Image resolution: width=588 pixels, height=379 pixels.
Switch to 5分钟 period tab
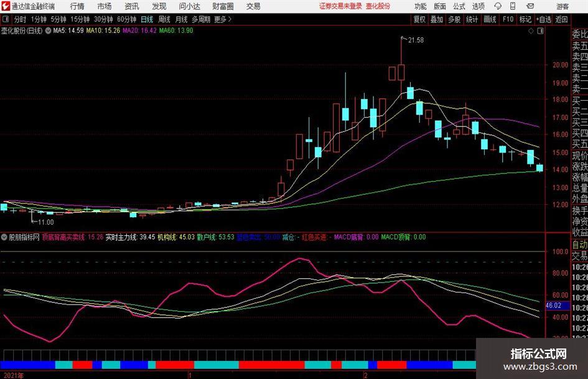[58, 19]
